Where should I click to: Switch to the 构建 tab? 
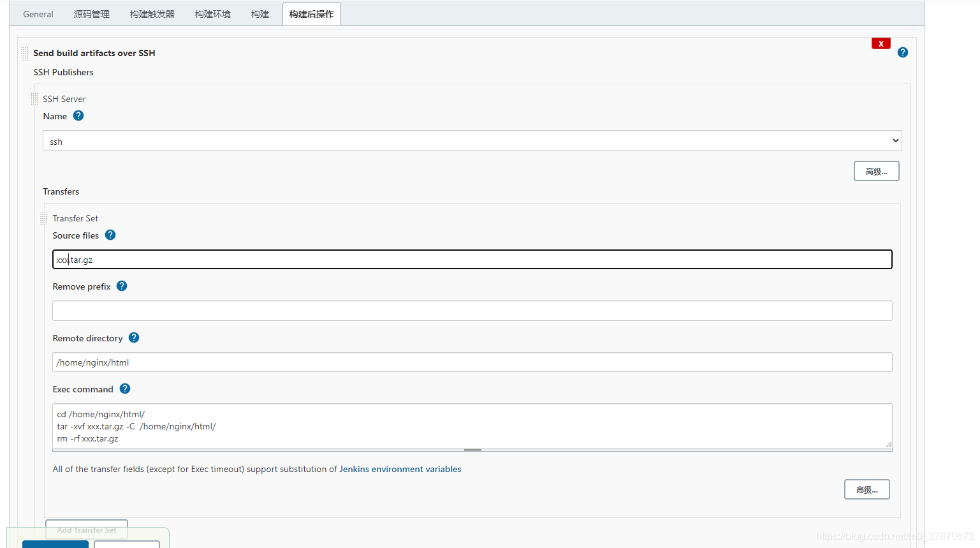[260, 14]
